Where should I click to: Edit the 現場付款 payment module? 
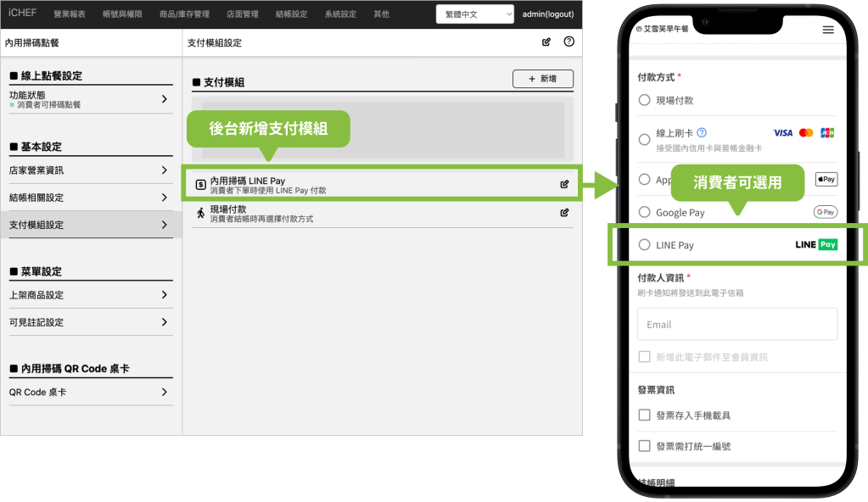pyautogui.click(x=564, y=212)
